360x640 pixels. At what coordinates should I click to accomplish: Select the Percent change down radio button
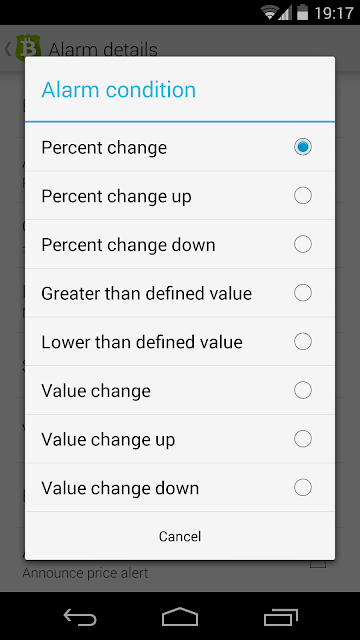[302, 244]
